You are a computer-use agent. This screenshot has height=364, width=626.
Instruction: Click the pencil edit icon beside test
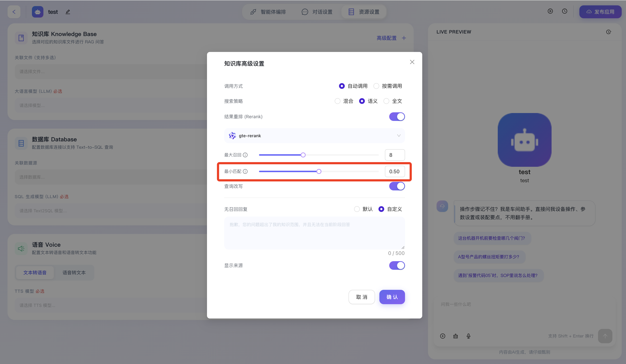[x=68, y=12]
